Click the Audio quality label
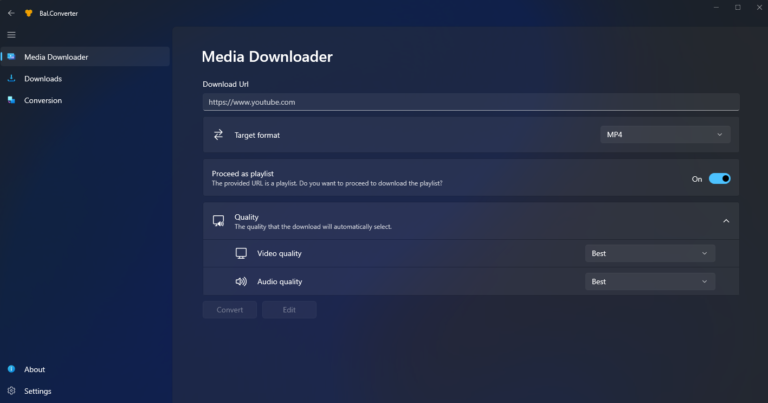The width and height of the screenshot is (768, 403). point(279,282)
